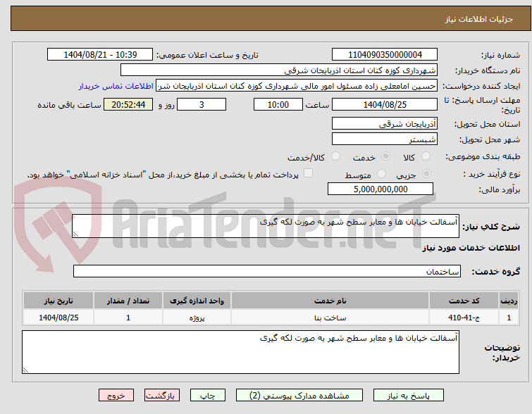Viewport: 532px width, 414px height.
Task: Select the کالا/خدمت radio button
Action: tap(335, 156)
